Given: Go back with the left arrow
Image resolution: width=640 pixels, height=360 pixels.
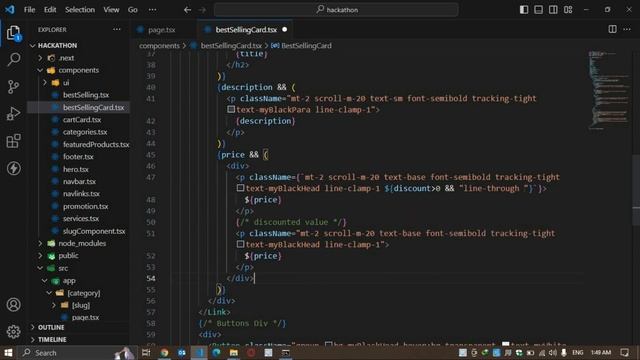Looking at the screenshot, I should tap(187, 9).
